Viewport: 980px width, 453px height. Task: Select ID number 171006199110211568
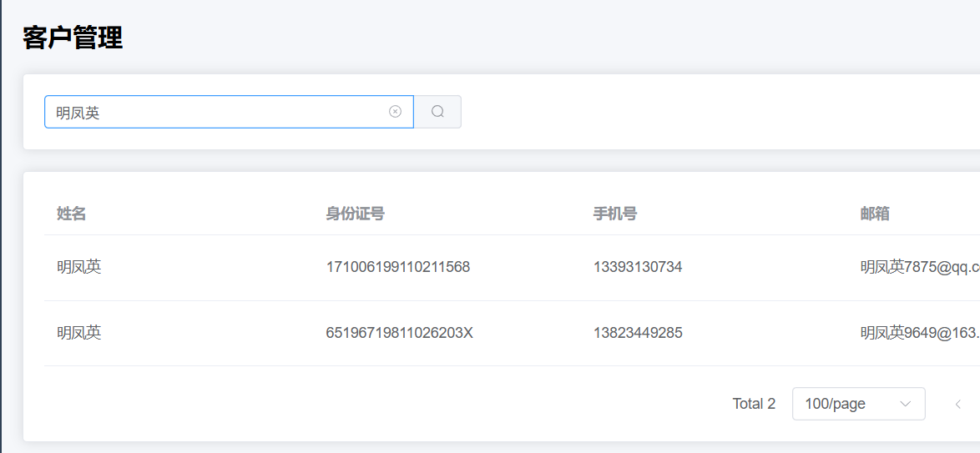397,268
